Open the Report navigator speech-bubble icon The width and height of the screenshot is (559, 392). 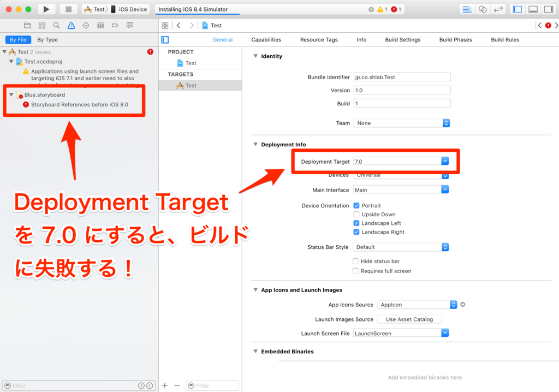(x=130, y=25)
